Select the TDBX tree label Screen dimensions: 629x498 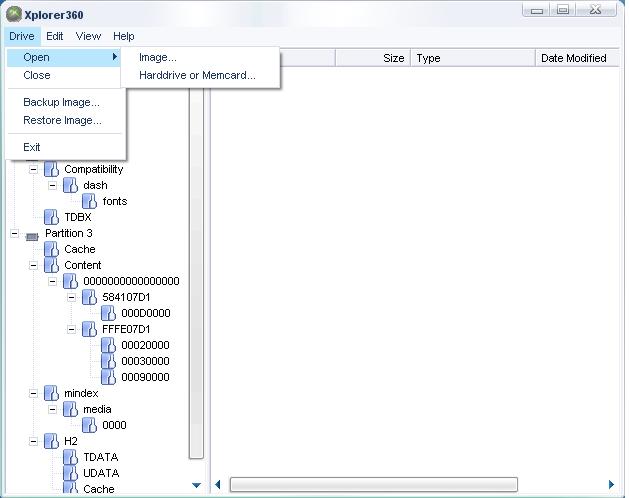(78, 217)
